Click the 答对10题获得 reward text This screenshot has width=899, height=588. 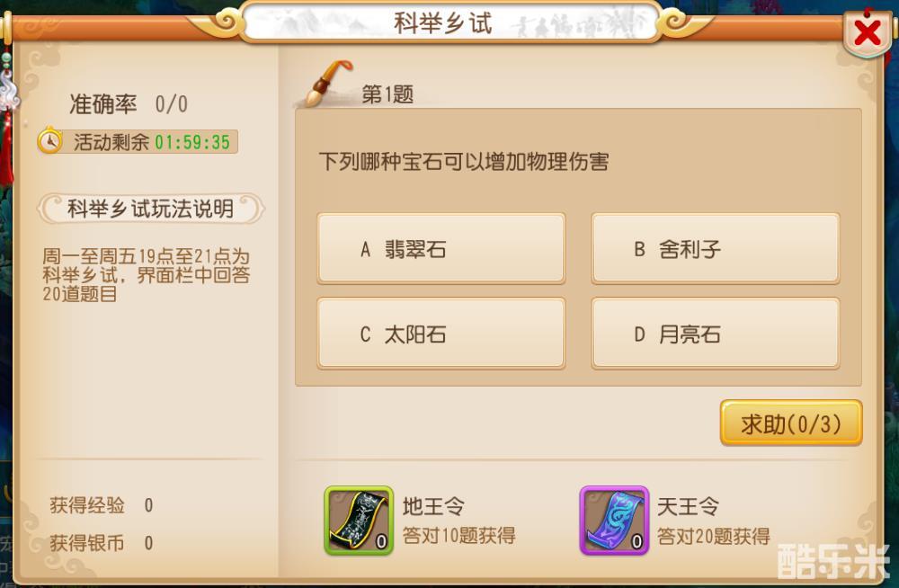click(458, 536)
